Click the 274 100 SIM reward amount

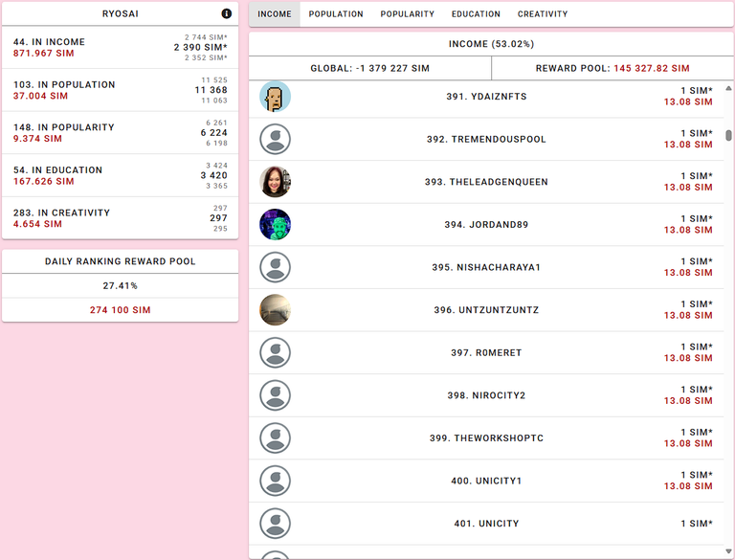click(x=120, y=310)
